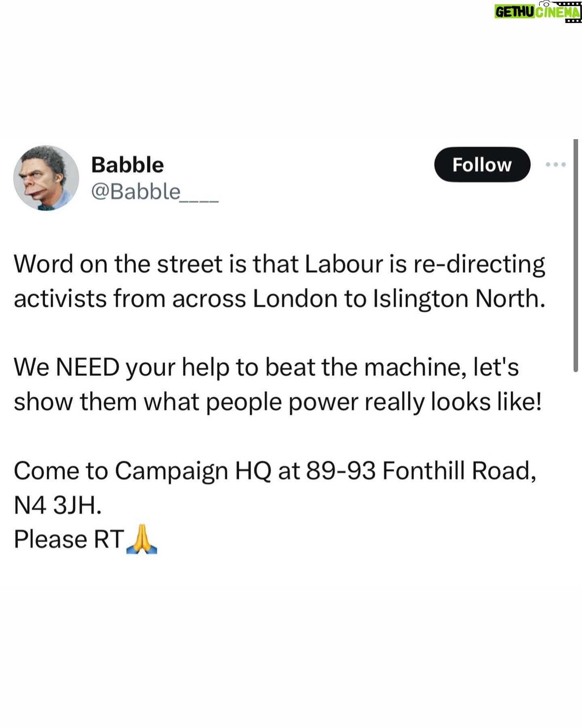Click the word 'Labour' in the tweet
This screenshot has width=582, height=728.
343,264
